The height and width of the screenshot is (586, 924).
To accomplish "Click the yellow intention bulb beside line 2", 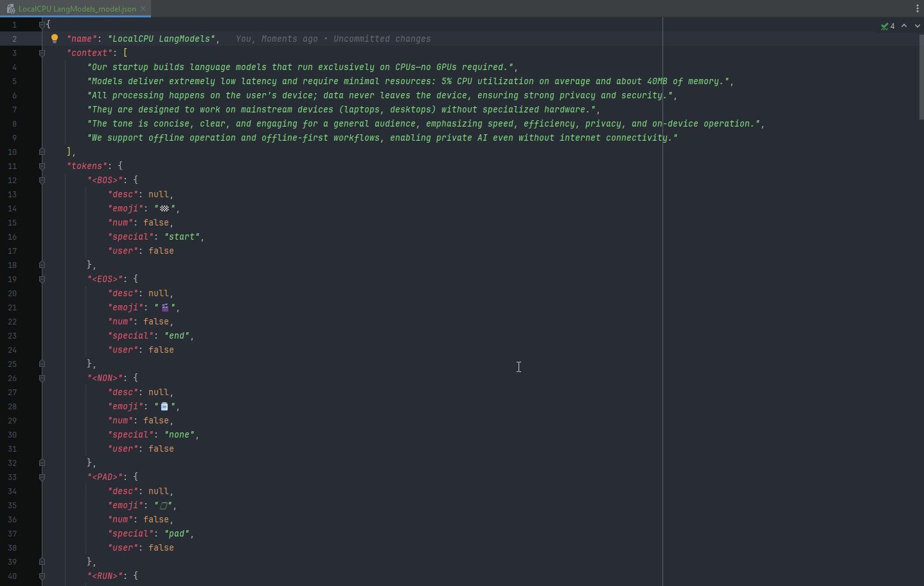I will click(55, 39).
